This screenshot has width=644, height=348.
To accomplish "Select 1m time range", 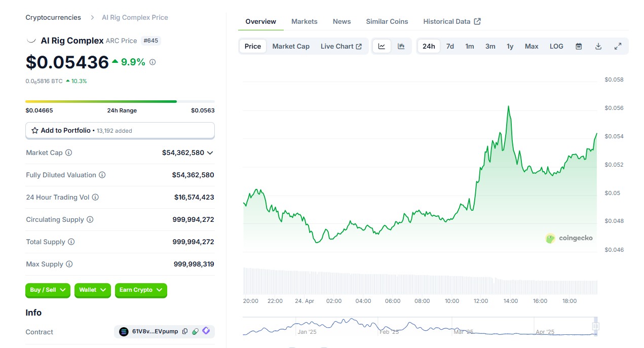I will pyautogui.click(x=470, y=46).
